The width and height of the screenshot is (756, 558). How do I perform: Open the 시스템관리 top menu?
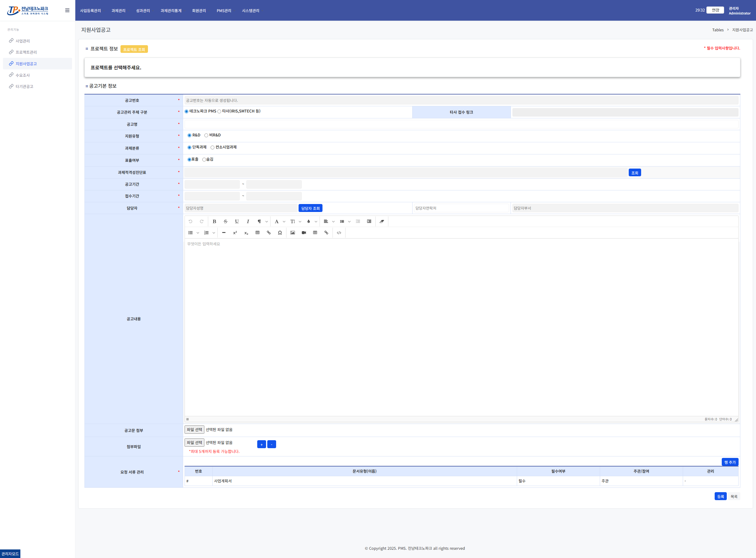250,10
